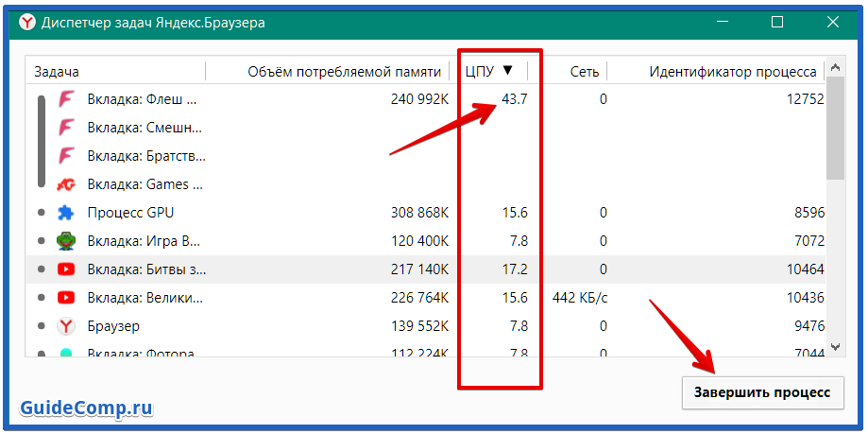Maximize the Диспетчер задач window

[x=777, y=22]
